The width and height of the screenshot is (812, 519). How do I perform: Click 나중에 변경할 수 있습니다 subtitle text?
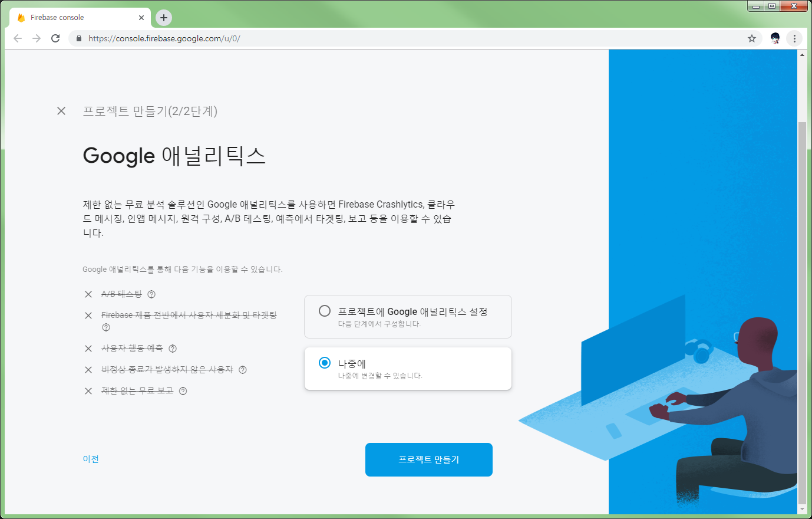click(x=380, y=376)
